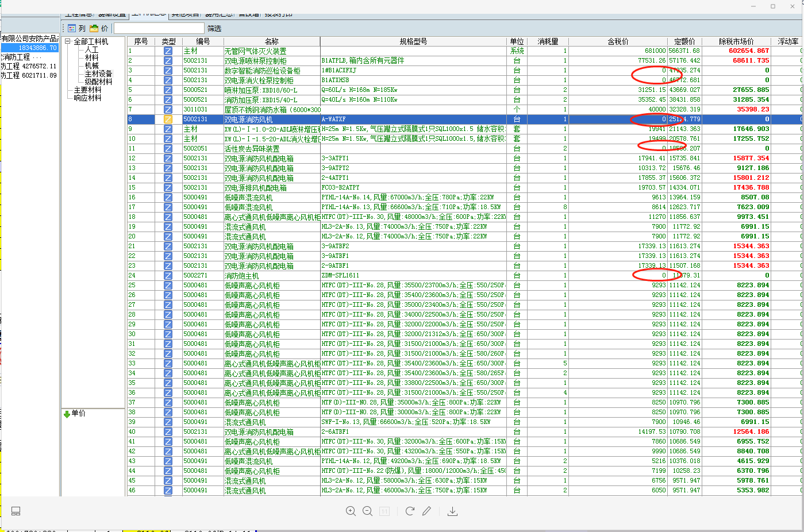804x532 pixels.
Task: Click the 除税市场价 column header
Action: tap(736, 41)
